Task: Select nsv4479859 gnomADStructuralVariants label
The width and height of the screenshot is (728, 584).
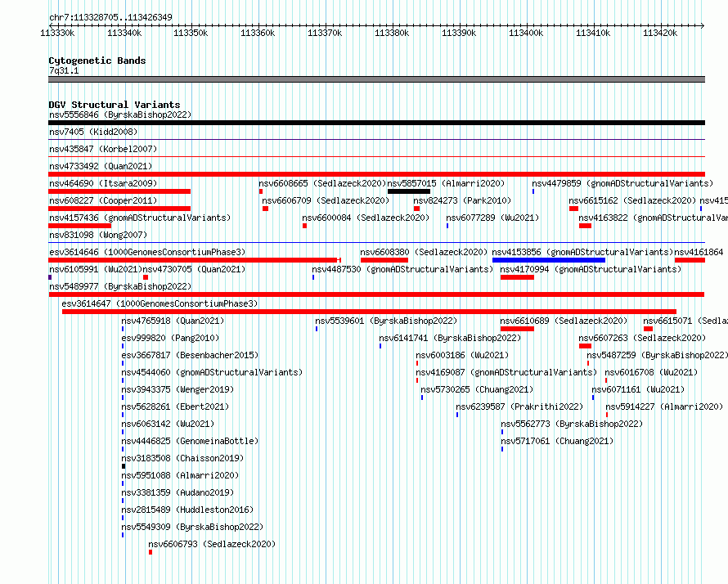Action: coord(622,183)
